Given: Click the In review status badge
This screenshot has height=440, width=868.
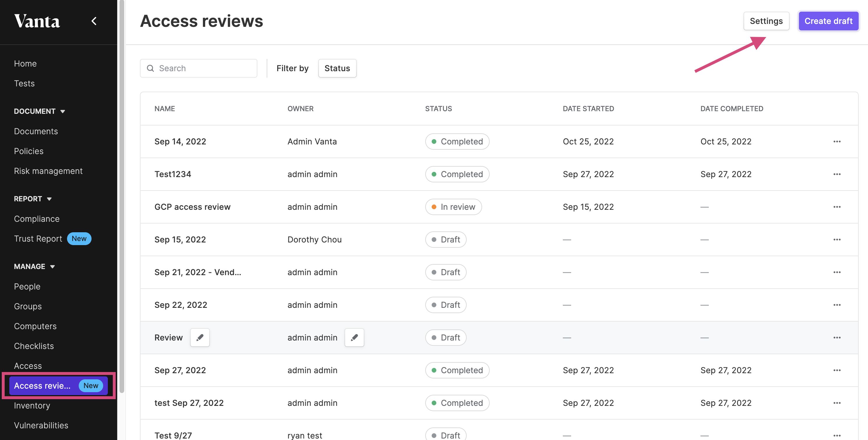Looking at the screenshot, I should coord(454,207).
